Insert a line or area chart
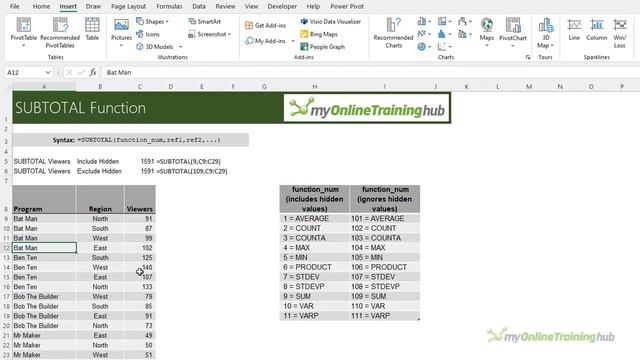This screenshot has width=640, height=360. tap(424, 34)
